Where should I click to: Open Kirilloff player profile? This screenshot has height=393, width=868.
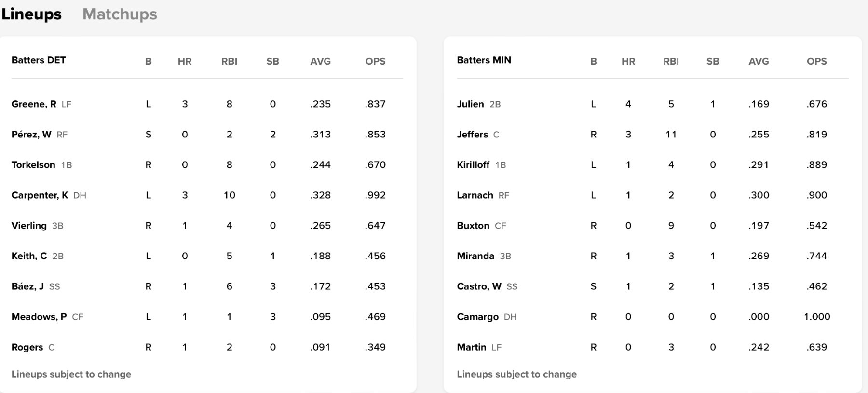click(473, 165)
